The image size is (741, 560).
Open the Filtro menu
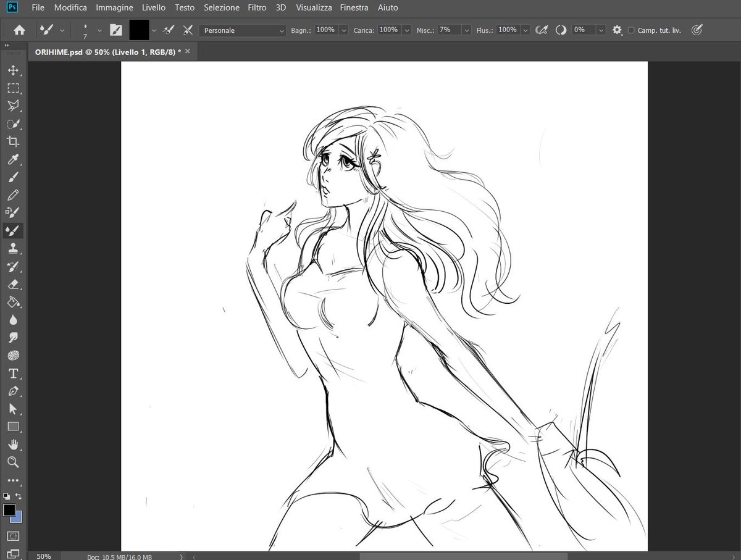click(257, 8)
